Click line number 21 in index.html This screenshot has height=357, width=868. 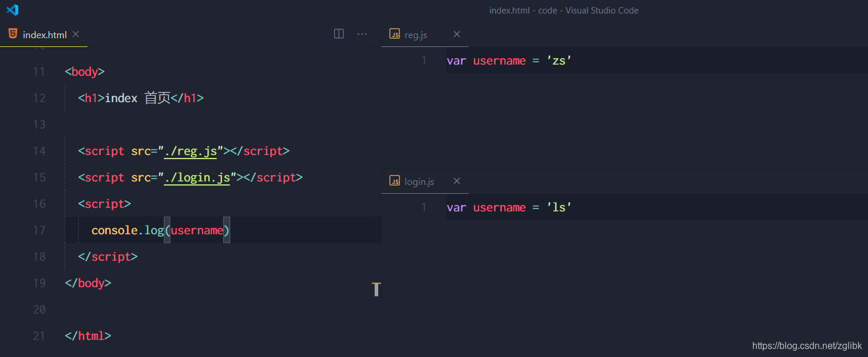tap(39, 336)
